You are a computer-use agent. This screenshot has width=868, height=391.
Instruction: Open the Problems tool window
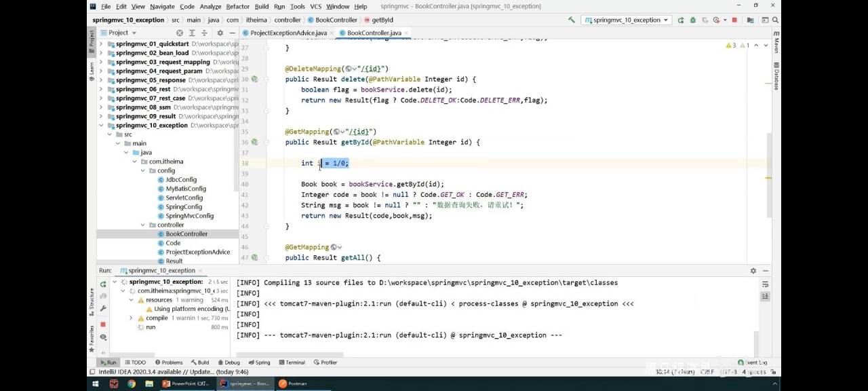tap(168, 362)
